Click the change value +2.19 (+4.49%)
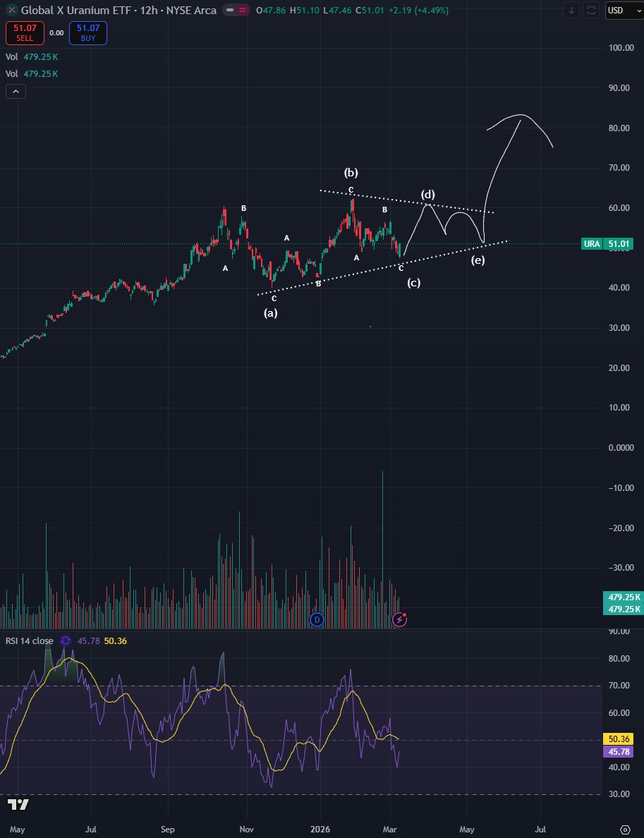The height and width of the screenshot is (838, 644). point(418,10)
